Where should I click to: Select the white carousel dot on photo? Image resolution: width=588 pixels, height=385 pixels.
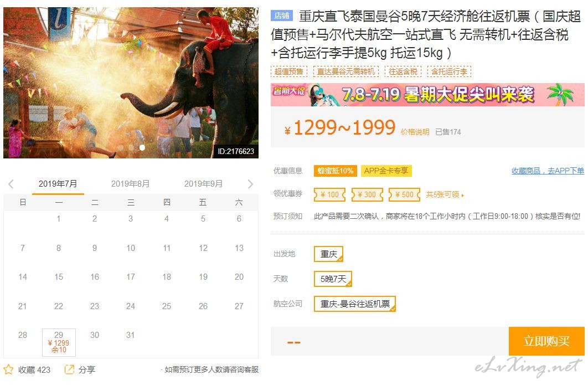(142, 148)
